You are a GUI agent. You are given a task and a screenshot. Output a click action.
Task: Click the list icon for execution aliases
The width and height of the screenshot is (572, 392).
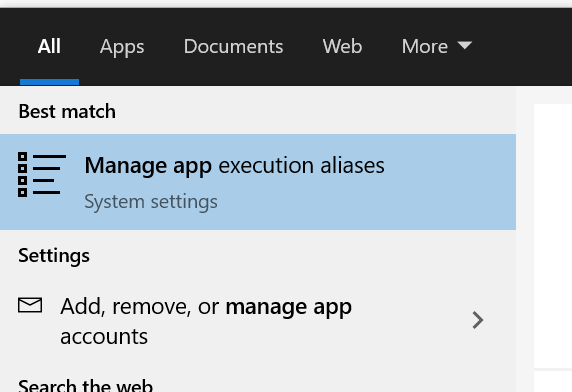coord(42,175)
